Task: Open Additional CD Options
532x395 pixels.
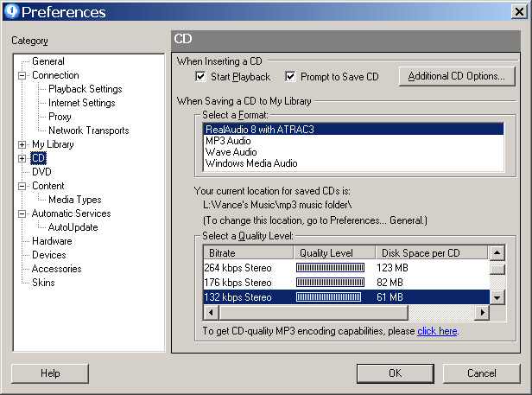Action: click(x=457, y=76)
